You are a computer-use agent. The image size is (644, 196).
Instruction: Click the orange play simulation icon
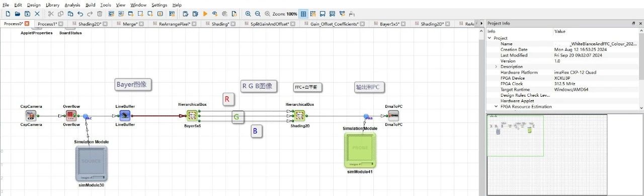click(x=205, y=14)
